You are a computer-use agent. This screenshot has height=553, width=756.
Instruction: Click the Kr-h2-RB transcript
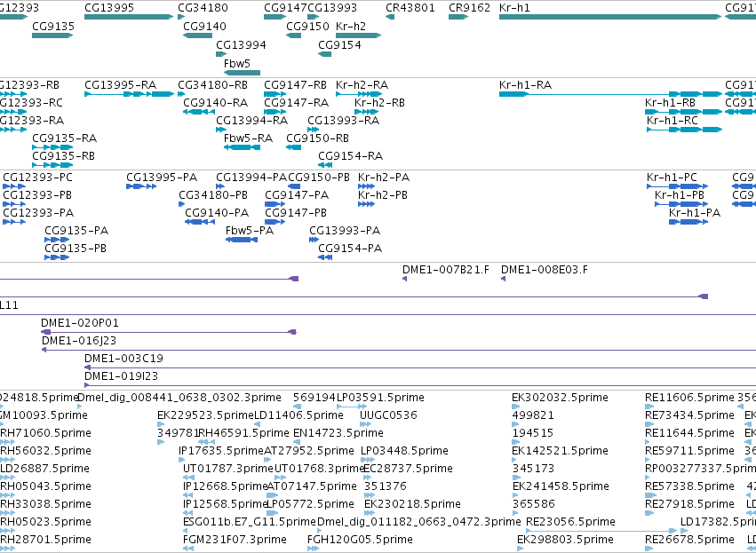(x=366, y=112)
